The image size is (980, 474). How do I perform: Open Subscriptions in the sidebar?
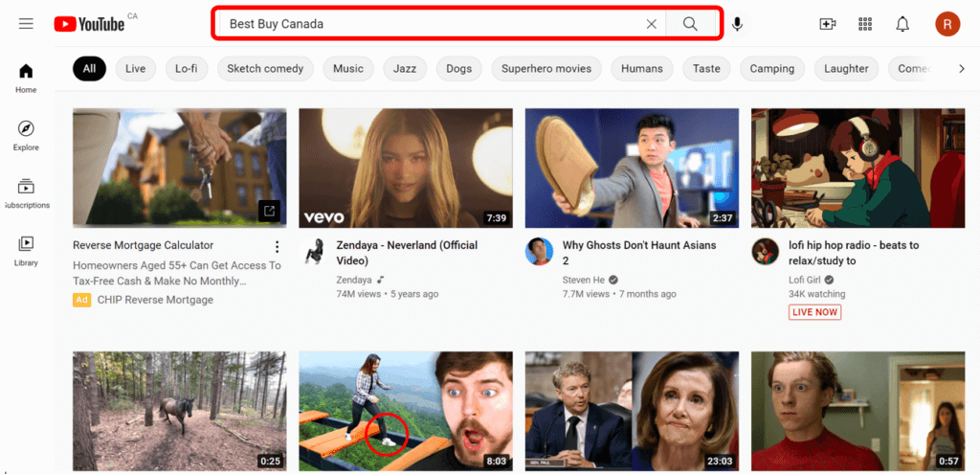coord(26,193)
